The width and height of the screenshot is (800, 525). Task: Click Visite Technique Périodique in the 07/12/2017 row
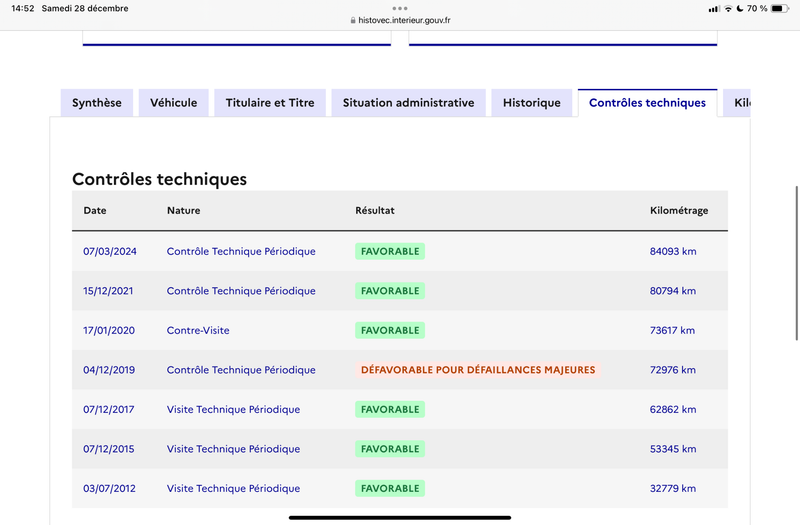point(233,409)
